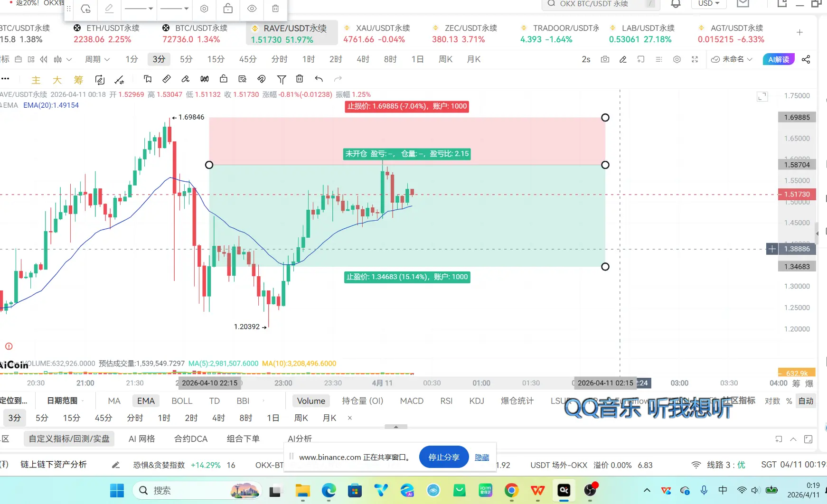Toggle the MACD sub-indicator
This screenshot has height=504, width=827.
point(412,401)
